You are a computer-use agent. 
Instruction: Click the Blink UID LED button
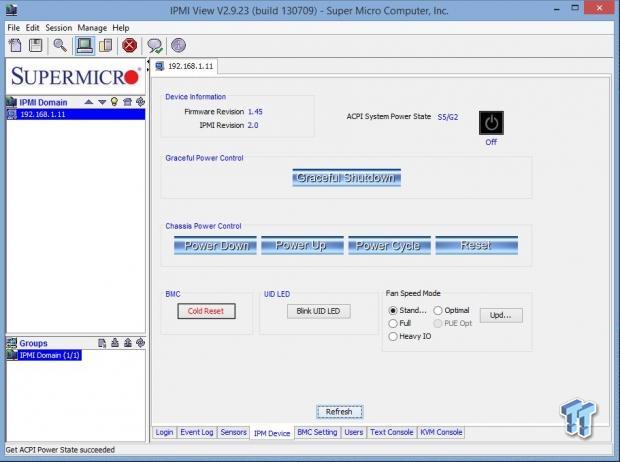click(x=319, y=311)
